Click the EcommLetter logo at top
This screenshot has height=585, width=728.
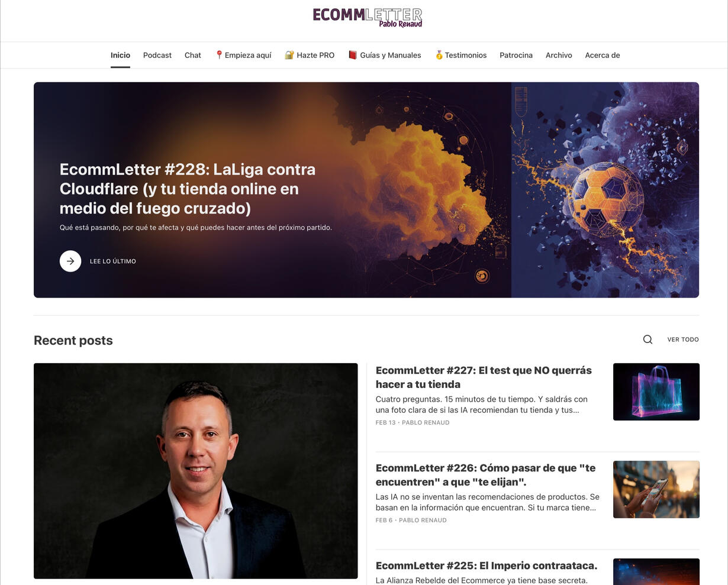click(x=368, y=18)
